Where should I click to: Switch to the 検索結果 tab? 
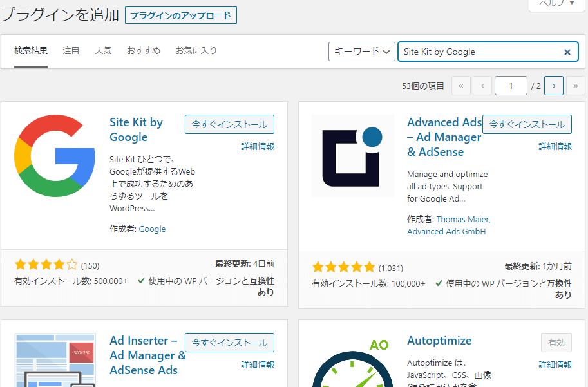point(31,50)
